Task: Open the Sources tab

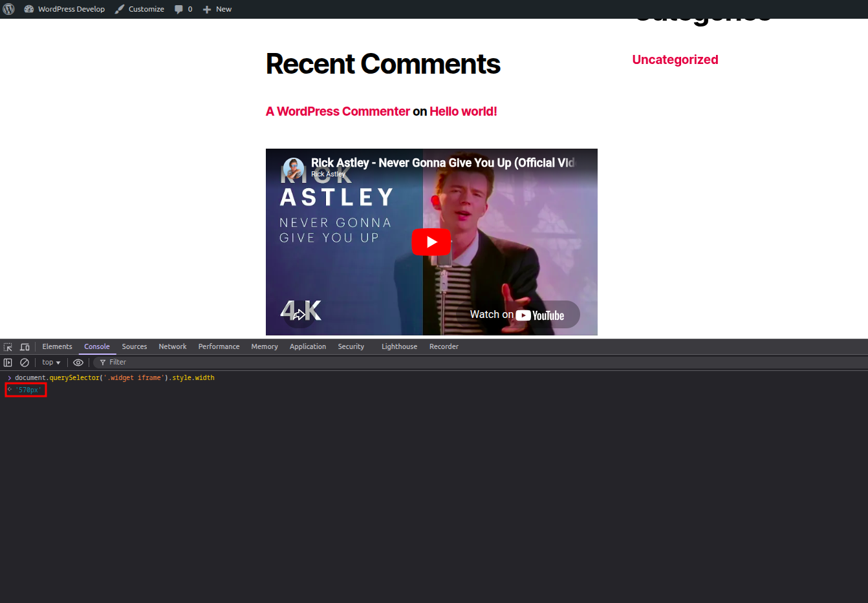Action: pyautogui.click(x=135, y=347)
